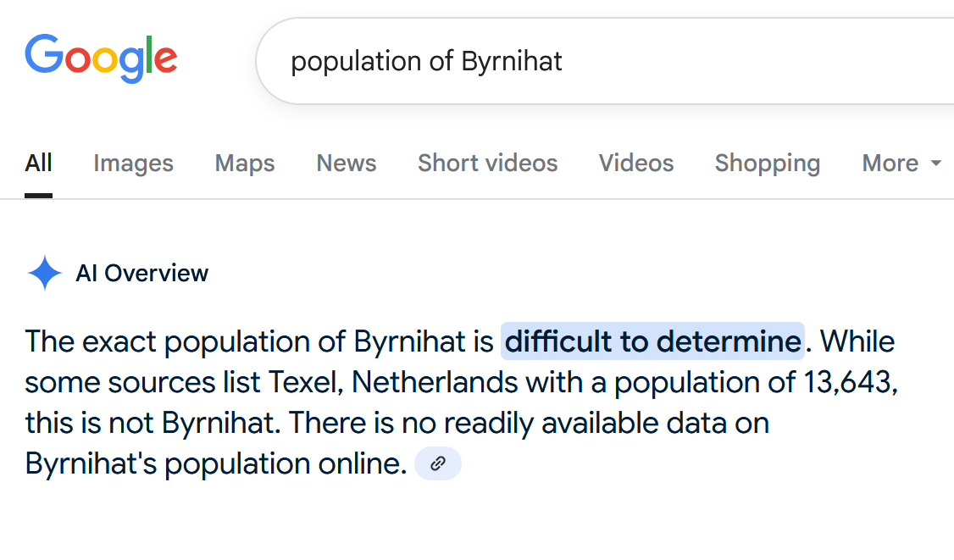Click the AI Overview sparkle icon
This screenshot has width=954, height=560.
click(x=45, y=274)
